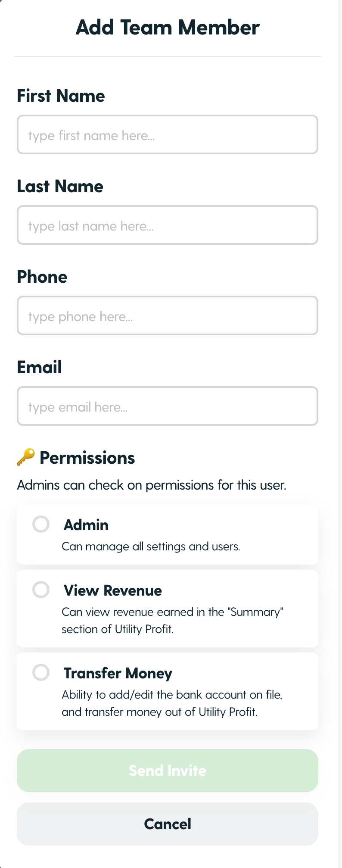
Task: Enable the View Revenue permission radio
Action: pyautogui.click(x=41, y=590)
